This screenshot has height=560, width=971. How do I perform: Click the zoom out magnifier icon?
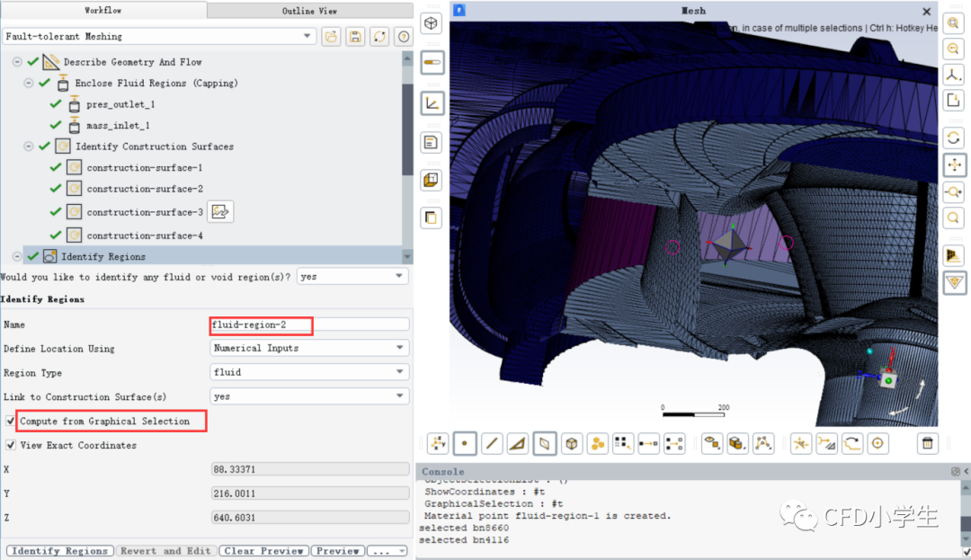(x=954, y=49)
